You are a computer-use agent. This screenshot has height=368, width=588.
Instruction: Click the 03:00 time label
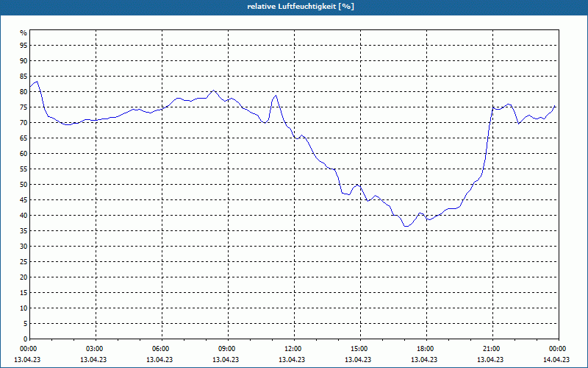click(x=96, y=349)
